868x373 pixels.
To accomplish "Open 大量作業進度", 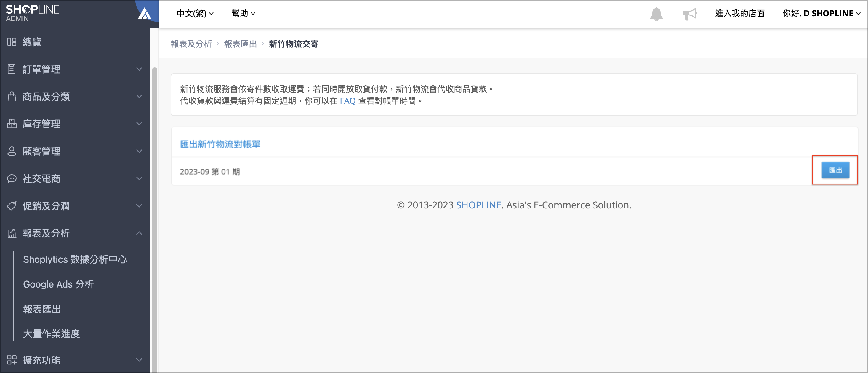I will [51, 334].
